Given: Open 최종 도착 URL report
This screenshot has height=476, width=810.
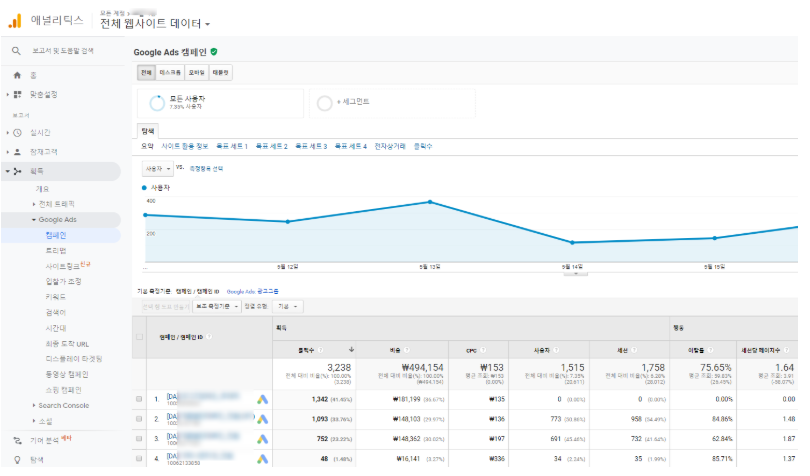Looking at the screenshot, I should [67, 344].
